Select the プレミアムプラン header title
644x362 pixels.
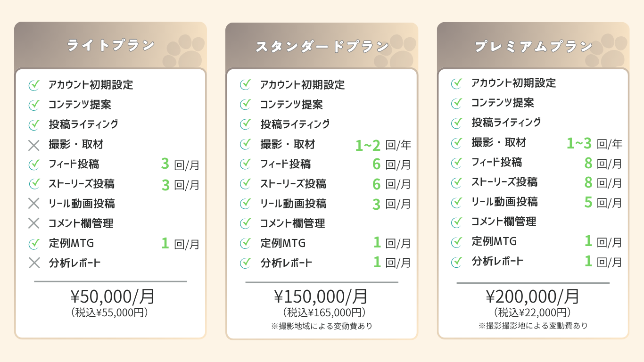click(x=533, y=47)
